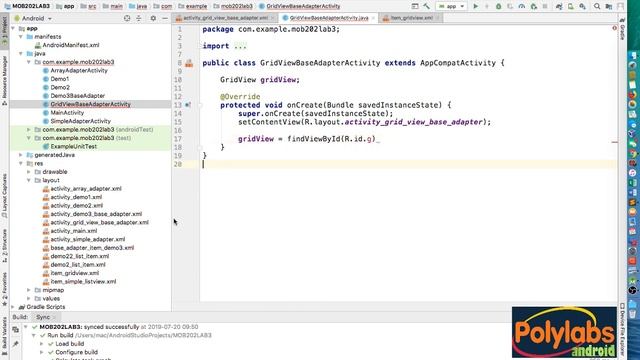Click the Select Opened File target icon
This screenshot has width=640, height=360.
pos(127,18)
